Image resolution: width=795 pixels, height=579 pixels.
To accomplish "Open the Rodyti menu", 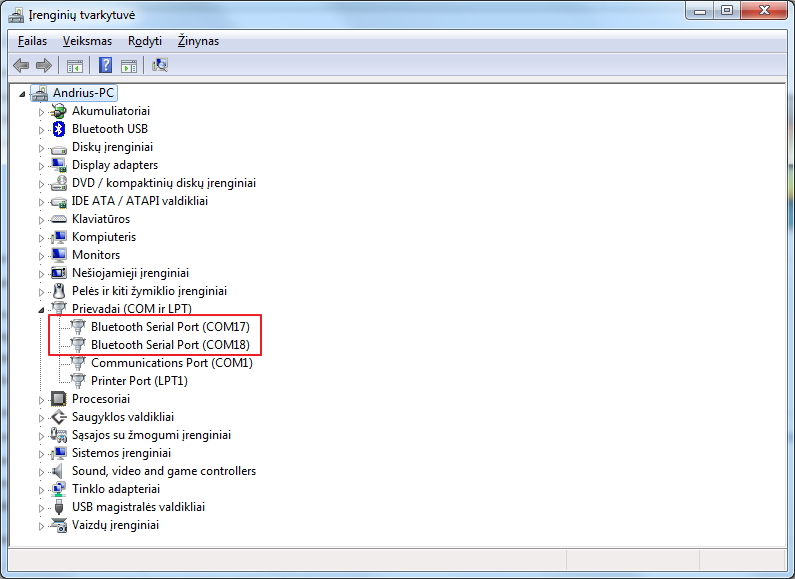I will pos(144,41).
